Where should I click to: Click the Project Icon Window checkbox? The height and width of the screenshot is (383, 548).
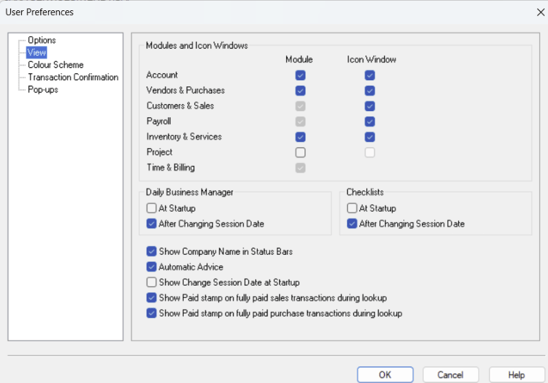[370, 152]
